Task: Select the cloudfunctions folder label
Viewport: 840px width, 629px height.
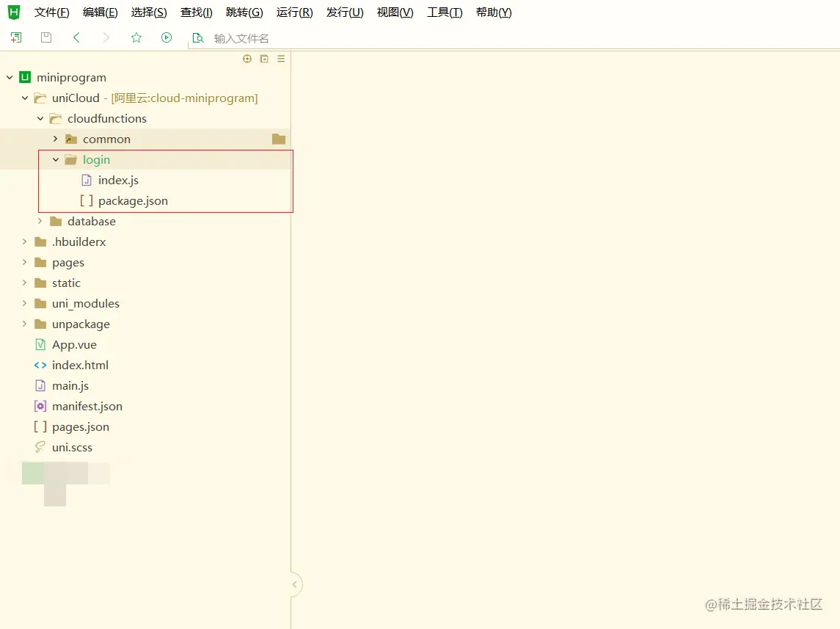Action: point(107,118)
